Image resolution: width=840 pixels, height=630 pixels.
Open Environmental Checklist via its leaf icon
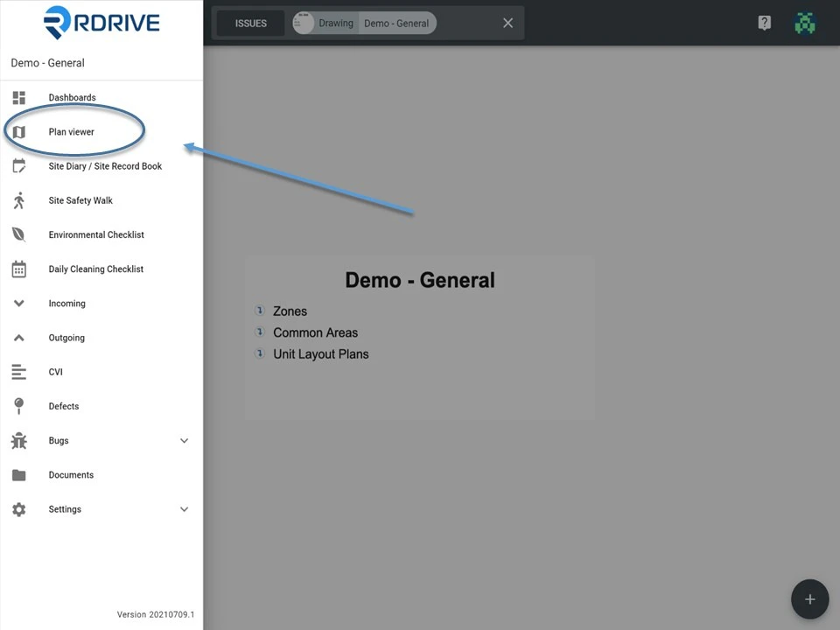[18, 234]
